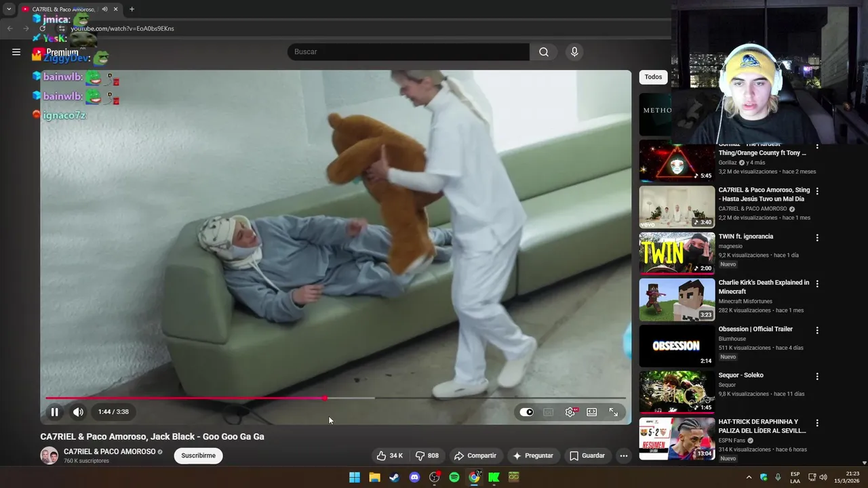Viewport: 868px width, 488px height.
Task: Select the Todos filter chip
Action: click(653, 77)
